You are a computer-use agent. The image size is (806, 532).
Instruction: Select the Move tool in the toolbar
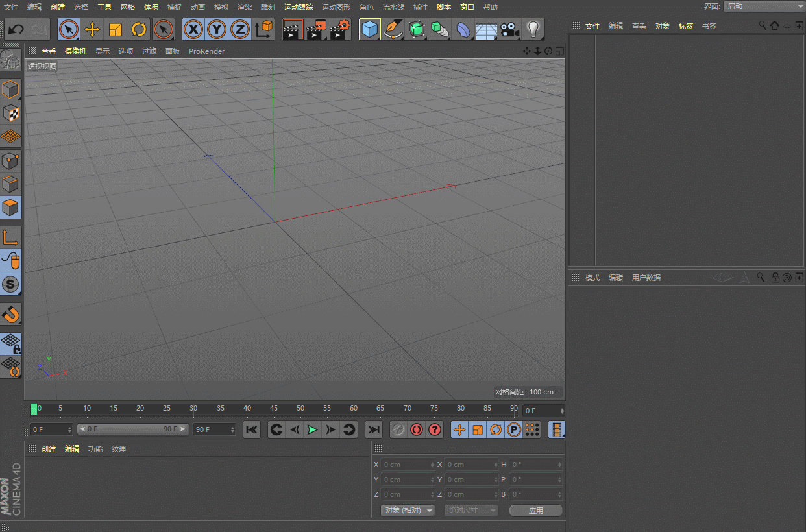click(x=92, y=29)
